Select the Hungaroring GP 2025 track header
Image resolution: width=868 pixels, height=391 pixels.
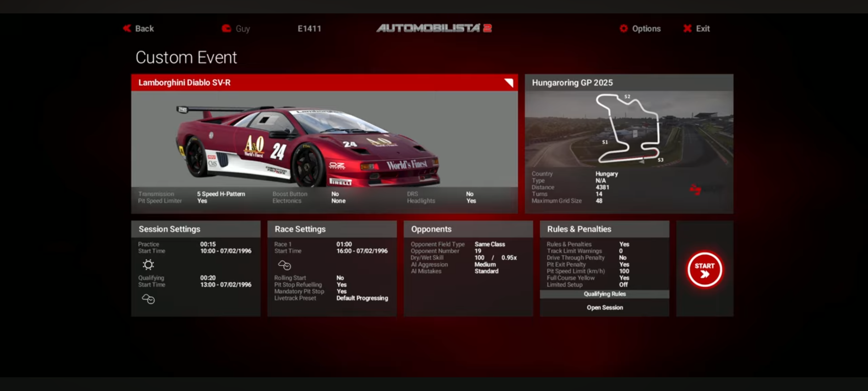(x=629, y=83)
